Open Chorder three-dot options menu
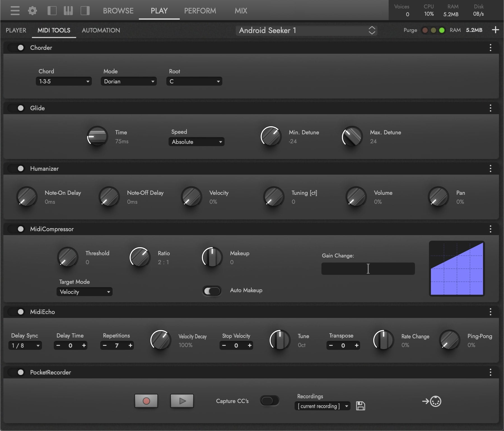Image resolution: width=504 pixels, height=431 pixels. click(x=490, y=48)
